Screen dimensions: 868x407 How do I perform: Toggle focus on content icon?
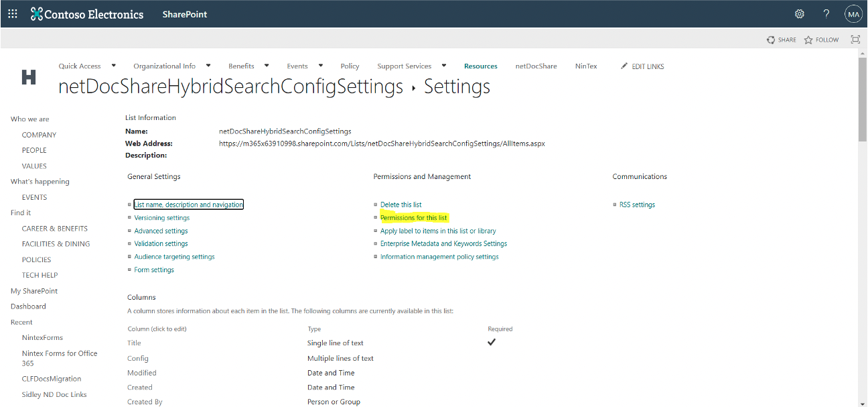pos(855,40)
